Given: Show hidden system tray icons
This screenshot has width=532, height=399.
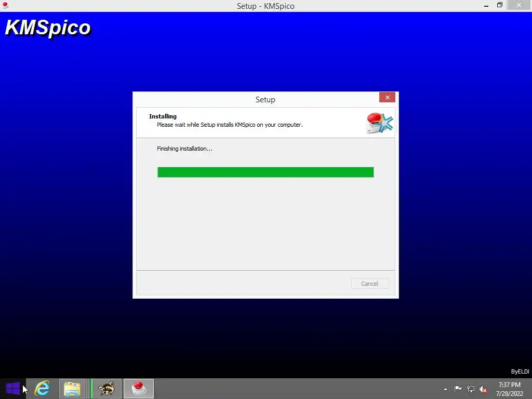Looking at the screenshot, I should tap(445, 389).
